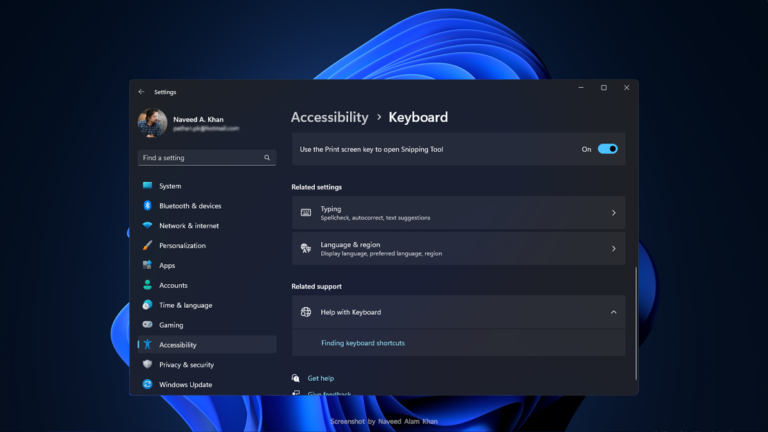Click the Windows Update icon
Image resolution: width=768 pixels, height=432 pixels.
coord(147,385)
